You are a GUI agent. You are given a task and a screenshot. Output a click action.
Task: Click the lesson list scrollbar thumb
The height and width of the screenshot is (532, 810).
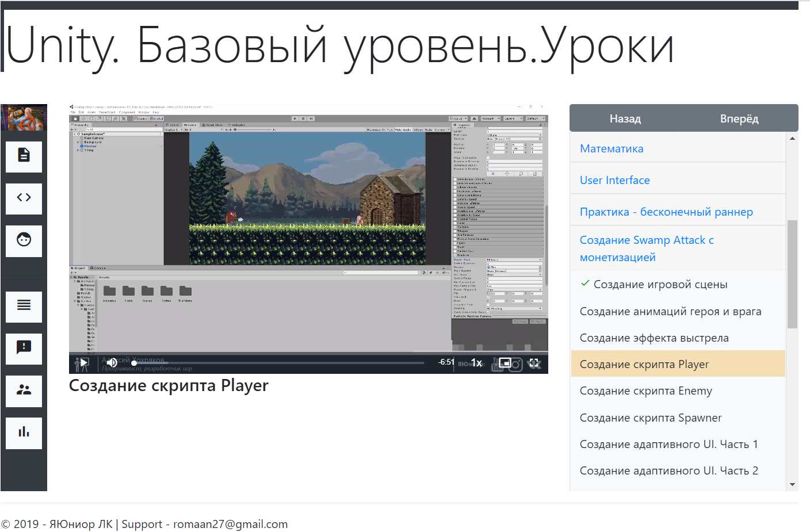tap(793, 274)
